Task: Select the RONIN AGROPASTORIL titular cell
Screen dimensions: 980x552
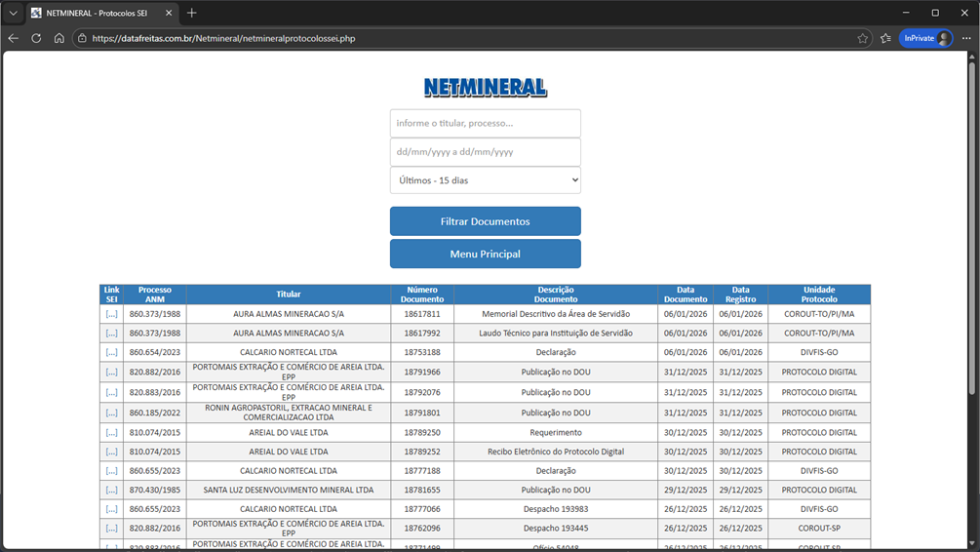Action: (x=288, y=413)
